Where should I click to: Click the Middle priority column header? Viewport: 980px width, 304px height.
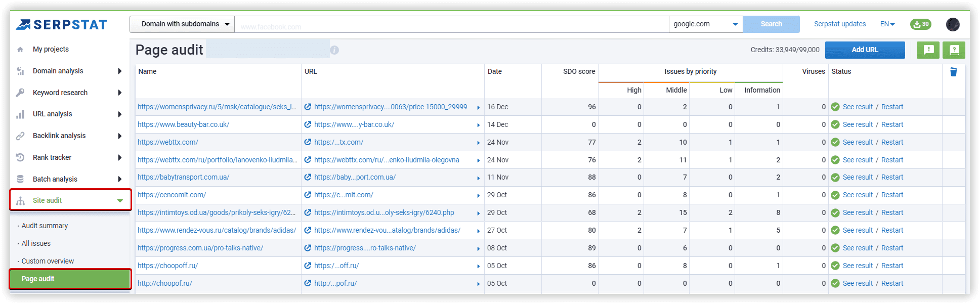676,90
